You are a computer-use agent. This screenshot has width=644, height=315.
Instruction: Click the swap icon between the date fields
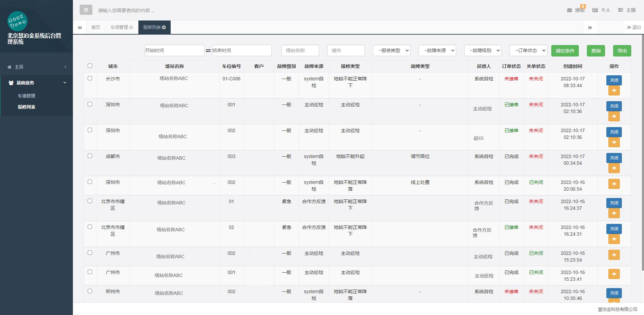coord(208,51)
